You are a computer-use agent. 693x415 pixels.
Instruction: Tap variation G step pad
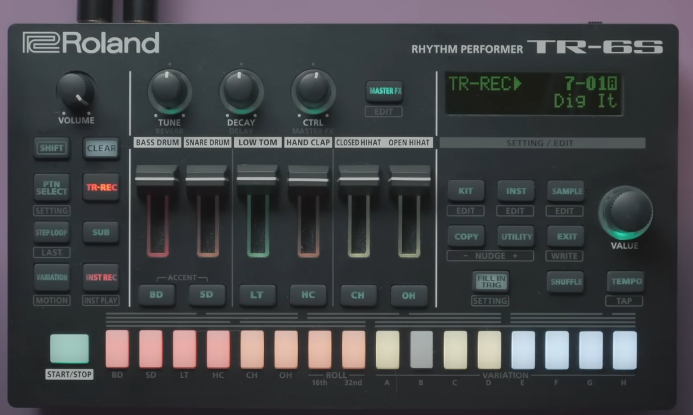point(591,350)
